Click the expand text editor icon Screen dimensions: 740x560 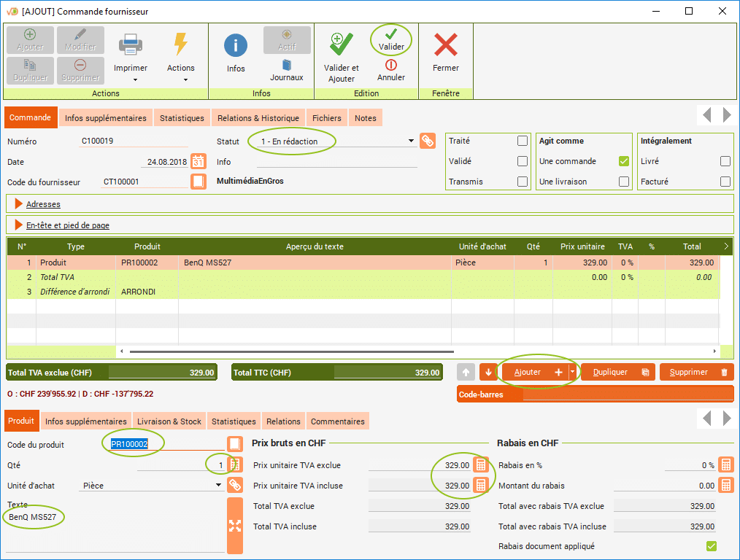pyautogui.click(x=234, y=525)
